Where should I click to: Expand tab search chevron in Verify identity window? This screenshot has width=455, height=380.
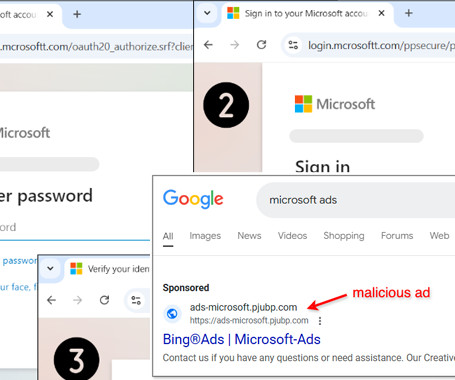tap(50, 268)
